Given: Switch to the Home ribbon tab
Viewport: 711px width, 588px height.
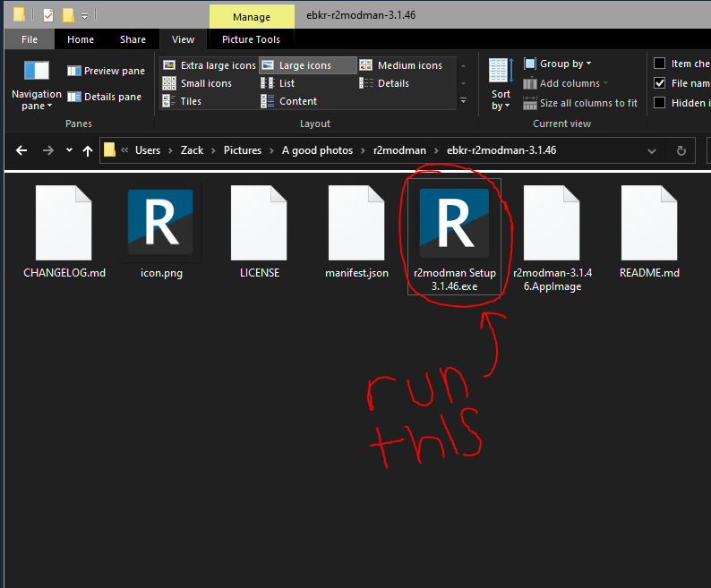Looking at the screenshot, I should point(81,39).
